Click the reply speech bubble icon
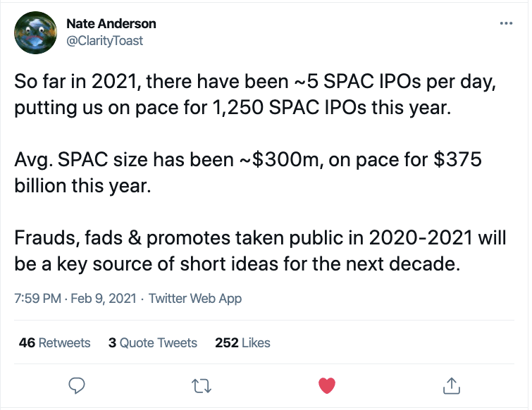Screen dimensions: 532x410 click(78, 385)
